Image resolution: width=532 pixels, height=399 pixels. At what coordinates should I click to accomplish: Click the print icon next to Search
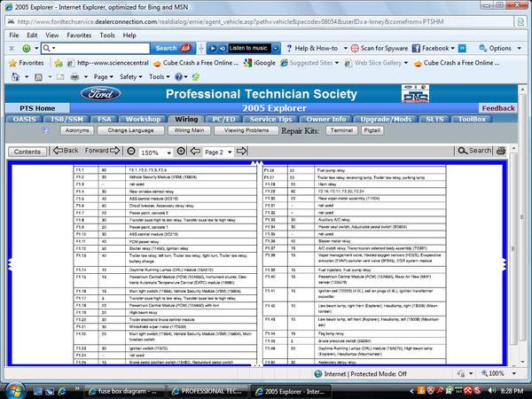point(501,151)
